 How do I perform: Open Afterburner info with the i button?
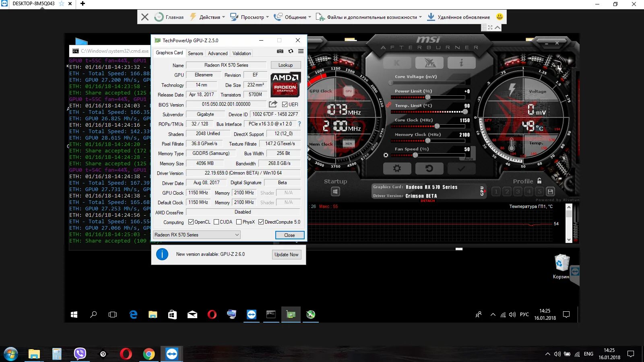point(461,63)
